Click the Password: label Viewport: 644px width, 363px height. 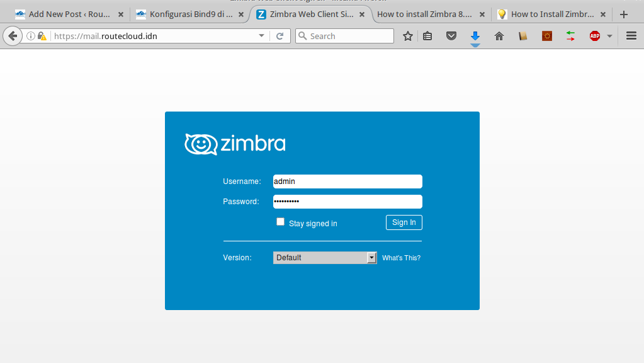(x=241, y=202)
